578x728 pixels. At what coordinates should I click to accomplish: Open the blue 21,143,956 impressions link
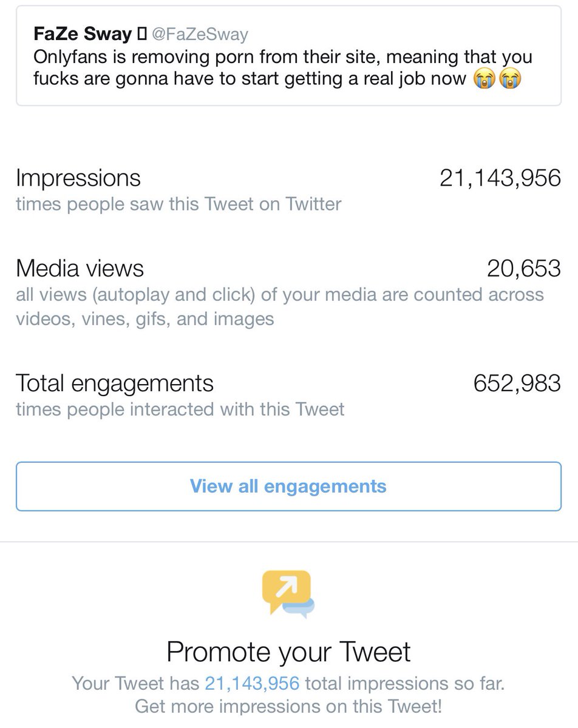pyautogui.click(x=252, y=684)
